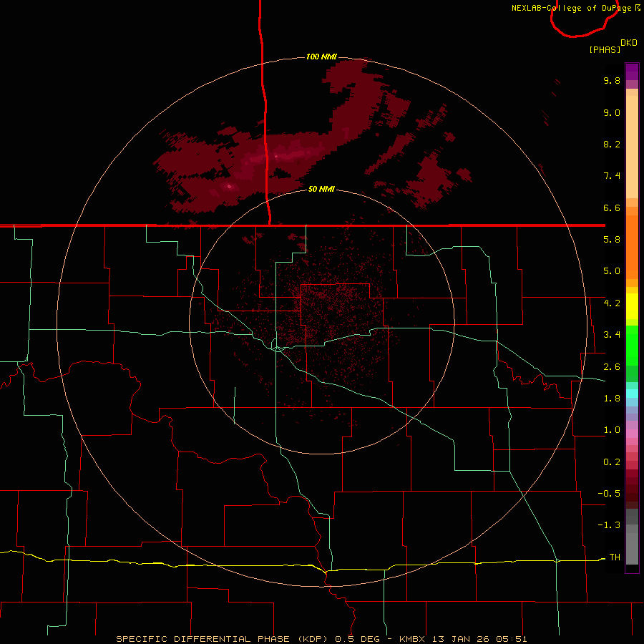The height and width of the screenshot is (644, 644).
Task: Click the 9.8 value on the color scale
Action: pos(612,80)
